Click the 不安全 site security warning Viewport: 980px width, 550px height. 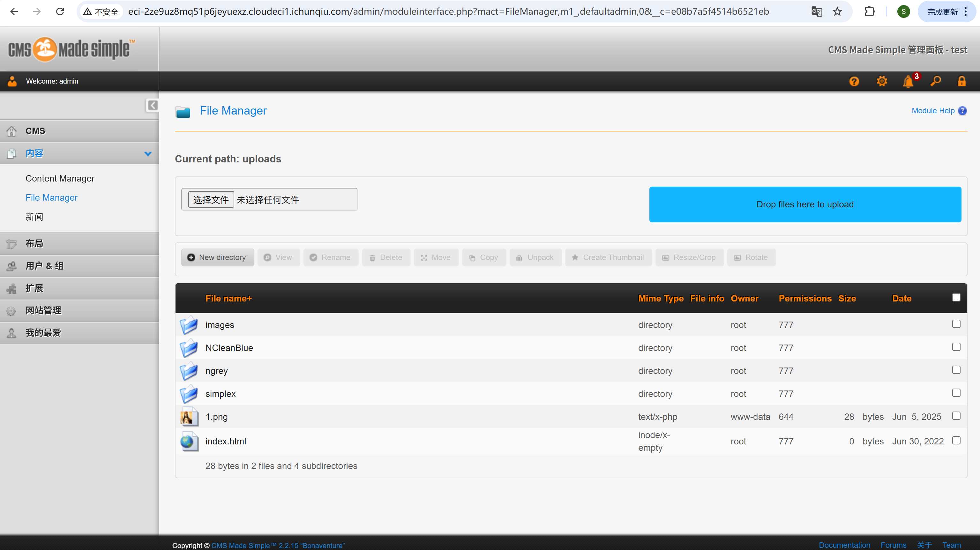pyautogui.click(x=101, y=12)
